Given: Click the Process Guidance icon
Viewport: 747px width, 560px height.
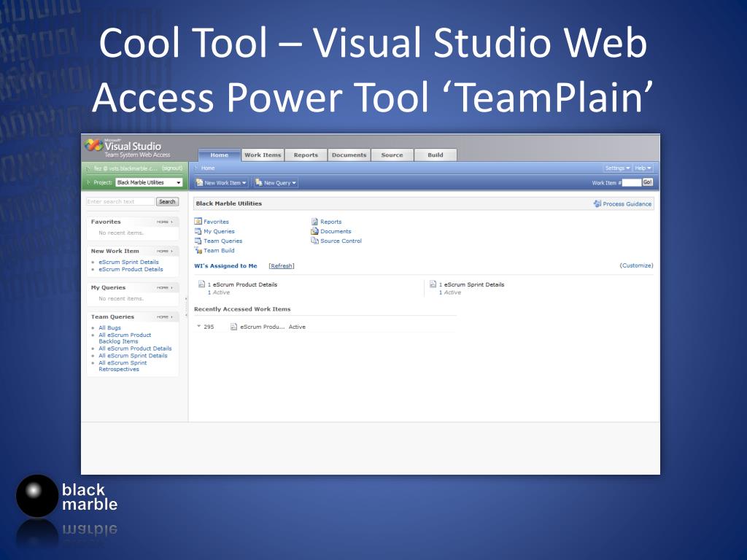Looking at the screenshot, I should point(597,204).
